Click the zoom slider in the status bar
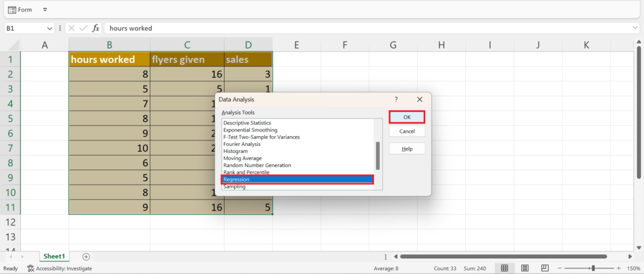 click(x=593, y=268)
